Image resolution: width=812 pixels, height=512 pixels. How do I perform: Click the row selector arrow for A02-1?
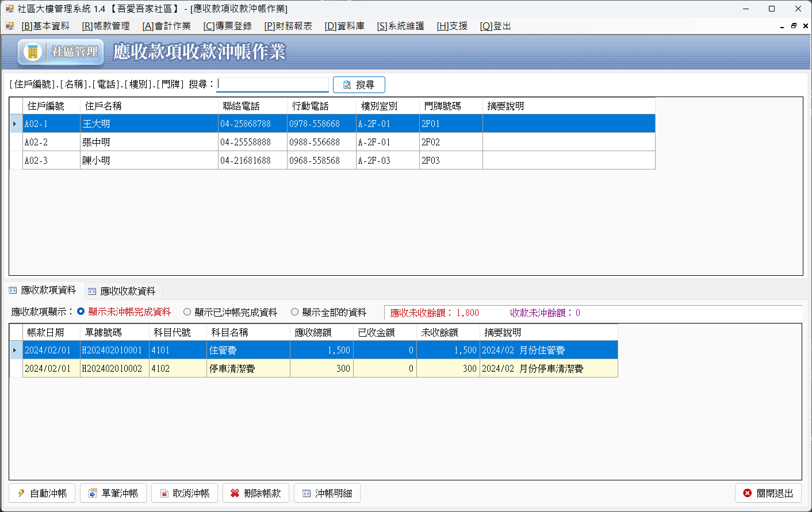[16, 124]
